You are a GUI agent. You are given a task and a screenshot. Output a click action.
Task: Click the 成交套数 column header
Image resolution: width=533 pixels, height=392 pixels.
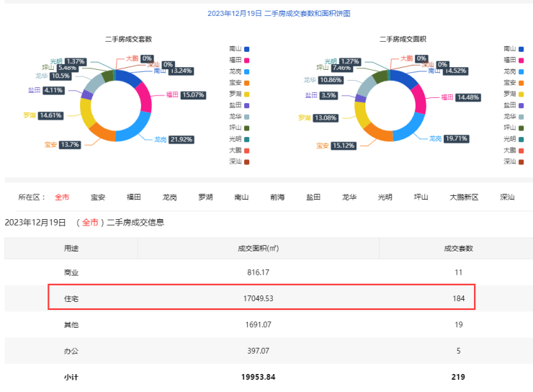click(x=453, y=248)
